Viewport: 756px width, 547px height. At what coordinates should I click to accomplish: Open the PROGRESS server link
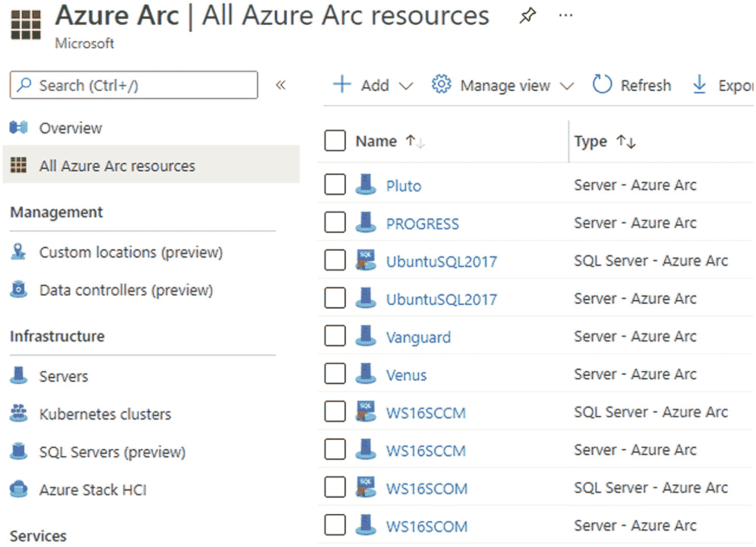422,224
